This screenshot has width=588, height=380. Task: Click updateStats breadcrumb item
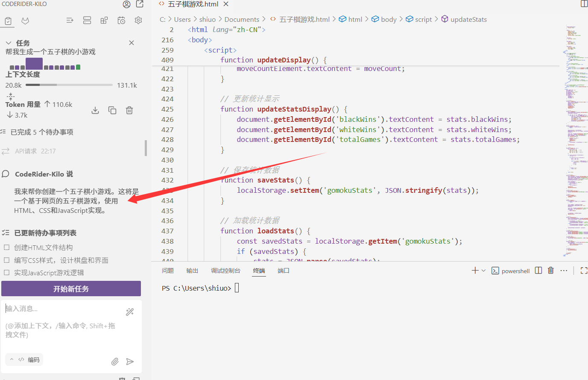(x=464, y=20)
